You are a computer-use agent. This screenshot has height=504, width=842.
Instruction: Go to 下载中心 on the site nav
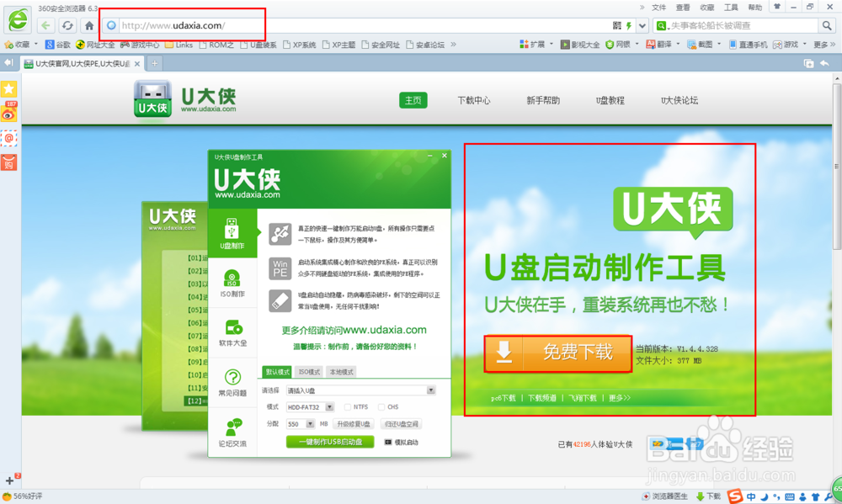point(473,100)
